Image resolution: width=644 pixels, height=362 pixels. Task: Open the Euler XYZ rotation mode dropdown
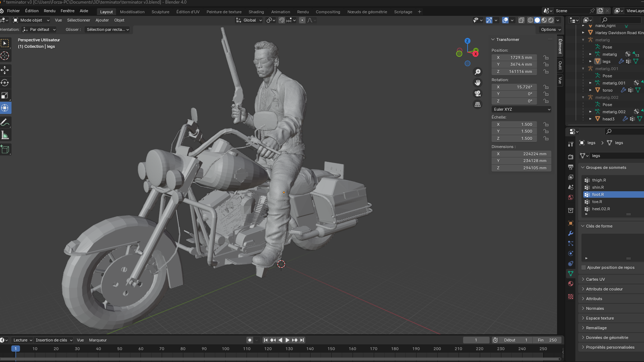coord(521,109)
